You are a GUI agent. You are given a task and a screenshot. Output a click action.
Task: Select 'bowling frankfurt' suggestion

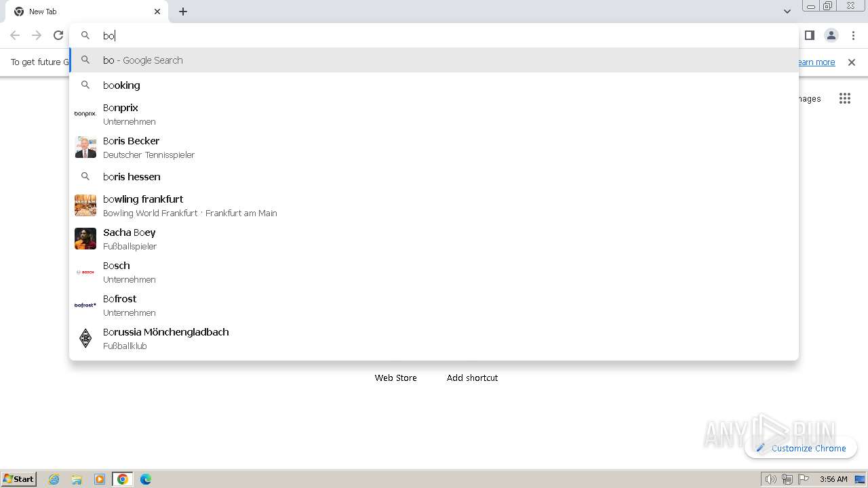point(434,205)
